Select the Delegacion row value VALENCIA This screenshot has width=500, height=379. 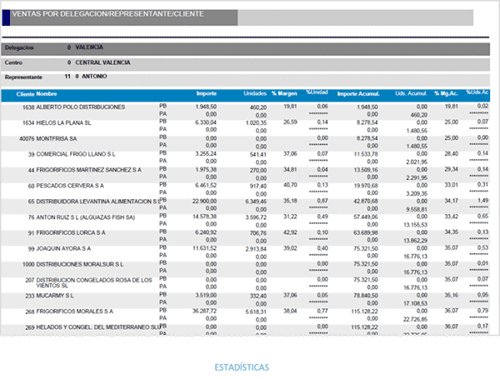coord(89,47)
